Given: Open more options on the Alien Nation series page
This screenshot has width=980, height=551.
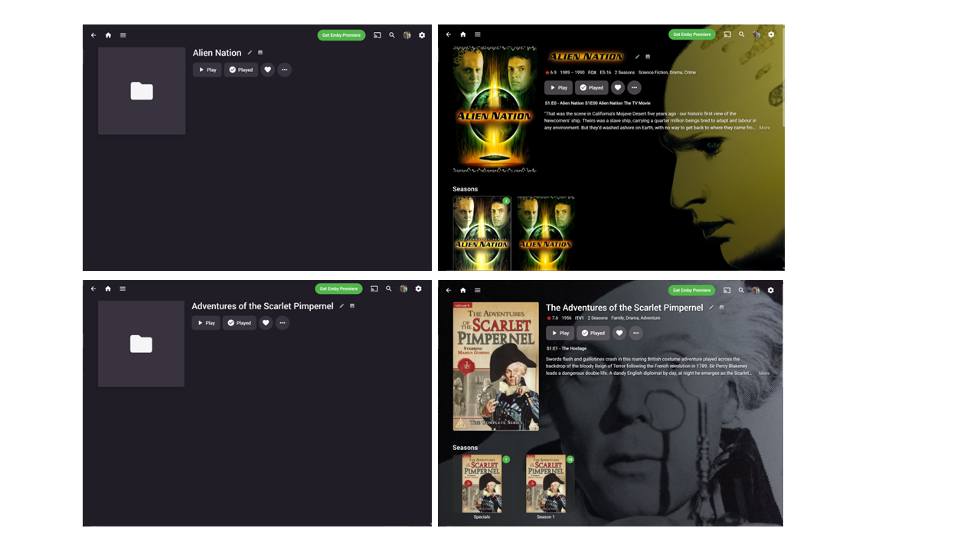Looking at the screenshot, I should point(634,88).
